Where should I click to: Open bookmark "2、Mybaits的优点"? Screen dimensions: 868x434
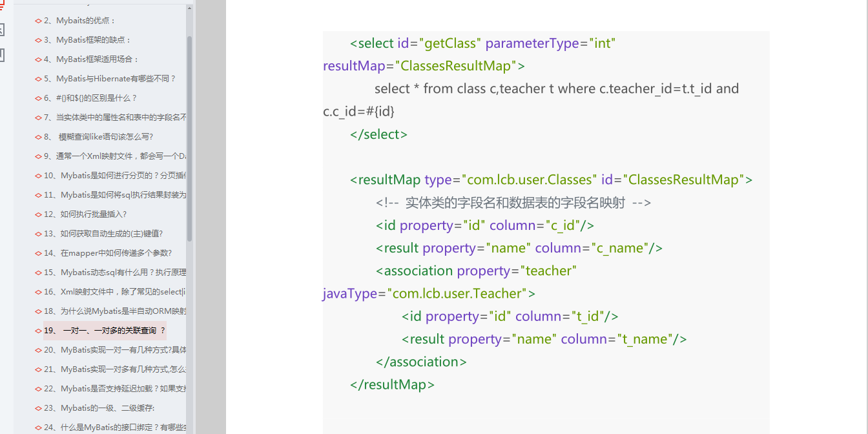(80, 21)
